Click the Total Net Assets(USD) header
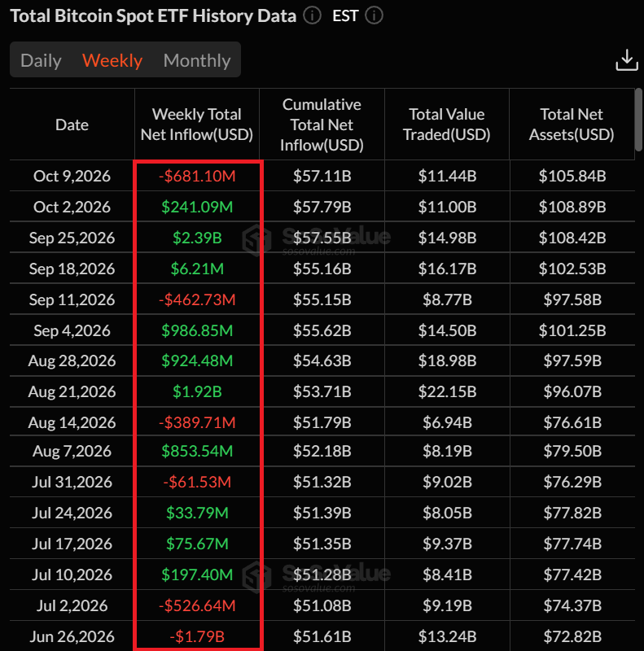The height and width of the screenshot is (651, 644). coord(572,125)
